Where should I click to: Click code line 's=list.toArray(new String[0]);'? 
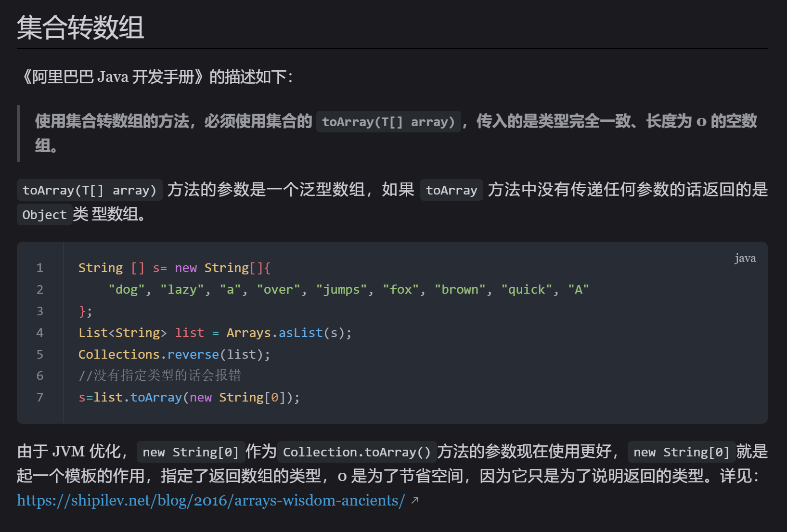pos(189,397)
